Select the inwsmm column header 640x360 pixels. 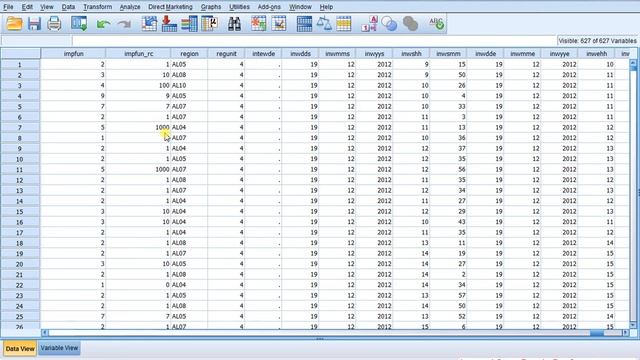click(x=448, y=53)
